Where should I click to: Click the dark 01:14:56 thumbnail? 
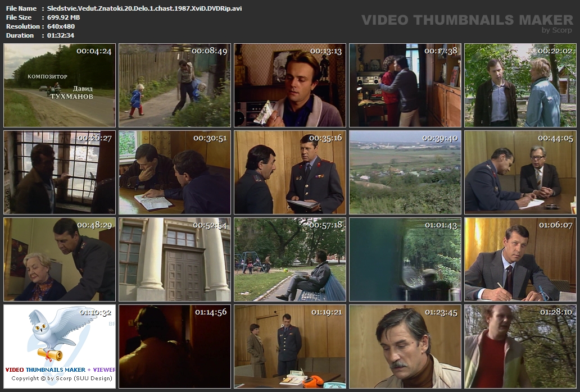pos(175,346)
